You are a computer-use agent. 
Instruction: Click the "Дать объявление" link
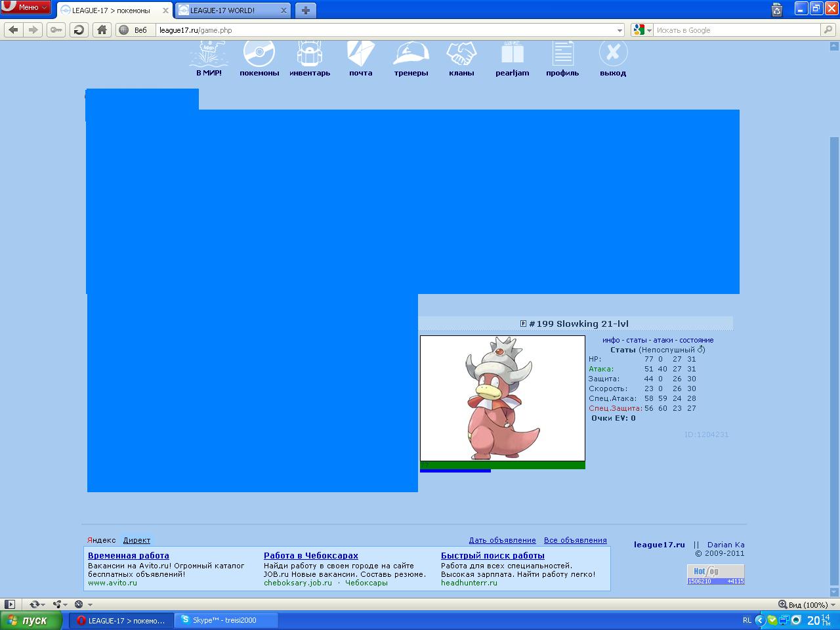coord(502,540)
